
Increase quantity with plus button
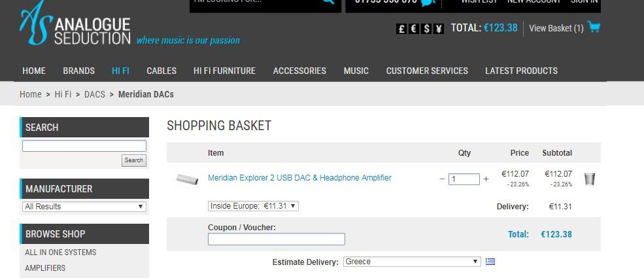coord(486,179)
